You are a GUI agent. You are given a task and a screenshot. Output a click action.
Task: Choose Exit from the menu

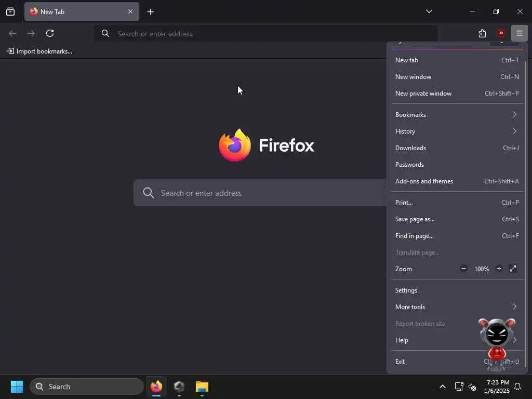(x=457, y=362)
